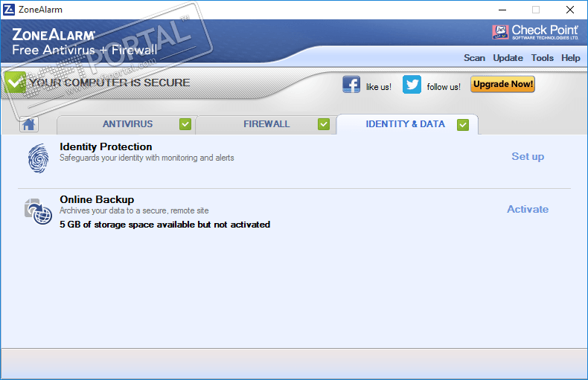Open the Tools menu
The height and width of the screenshot is (380, 588).
coord(543,58)
